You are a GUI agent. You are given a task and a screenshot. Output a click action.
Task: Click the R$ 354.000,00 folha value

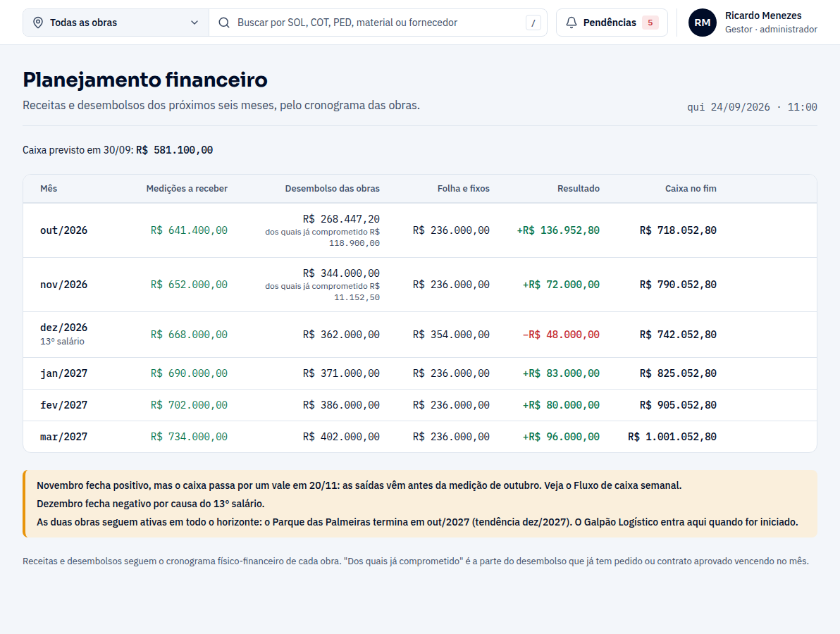(x=451, y=334)
